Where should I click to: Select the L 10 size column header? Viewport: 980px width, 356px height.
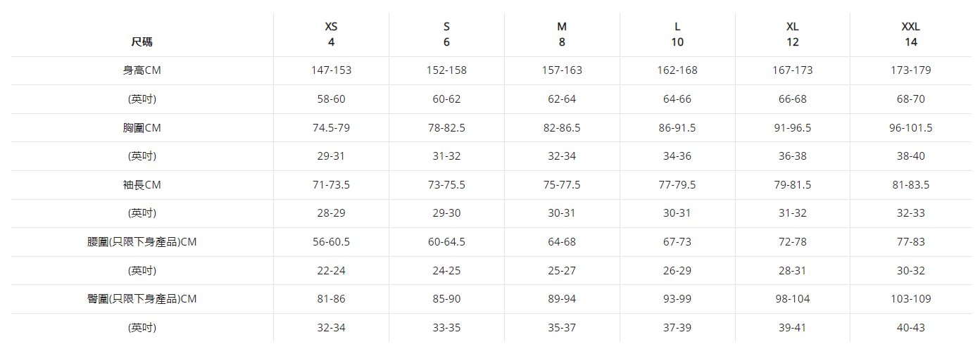(x=677, y=34)
